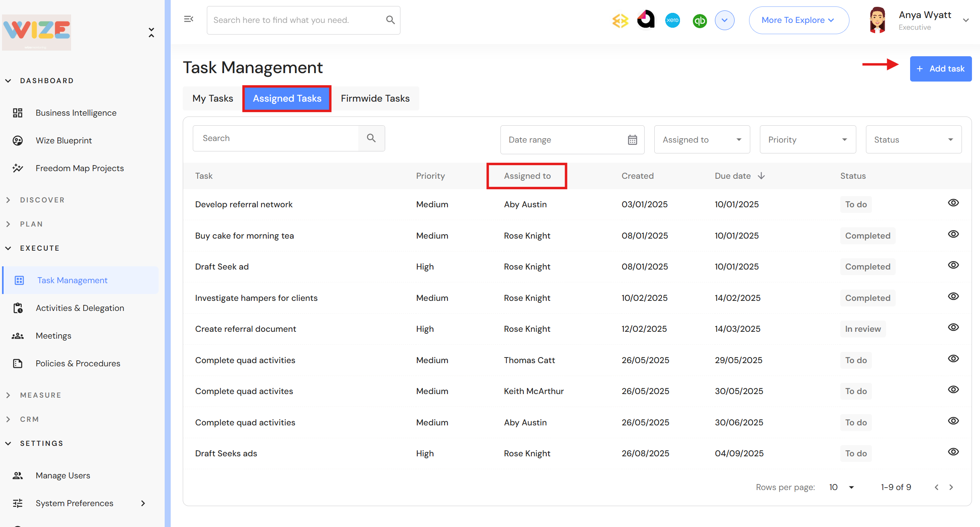
Task: Click the Add task button
Action: pyautogui.click(x=940, y=69)
